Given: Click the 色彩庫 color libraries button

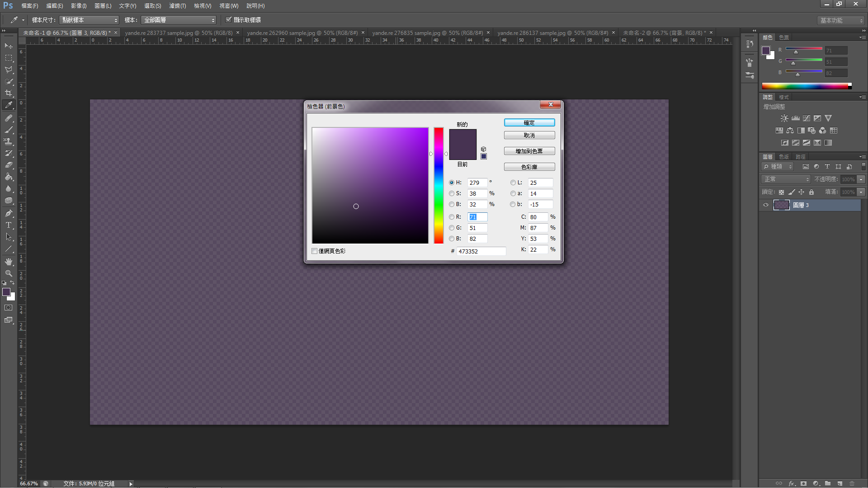Looking at the screenshot, I should 529,167.
